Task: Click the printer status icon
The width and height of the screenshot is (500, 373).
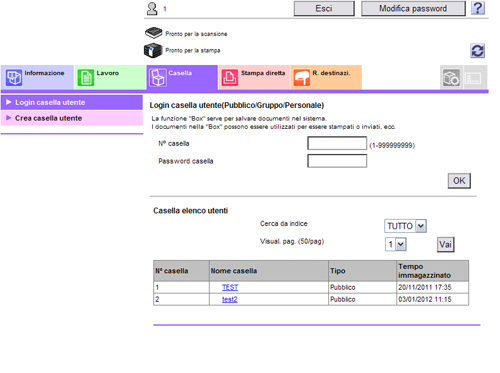Action: coord(153,50)
